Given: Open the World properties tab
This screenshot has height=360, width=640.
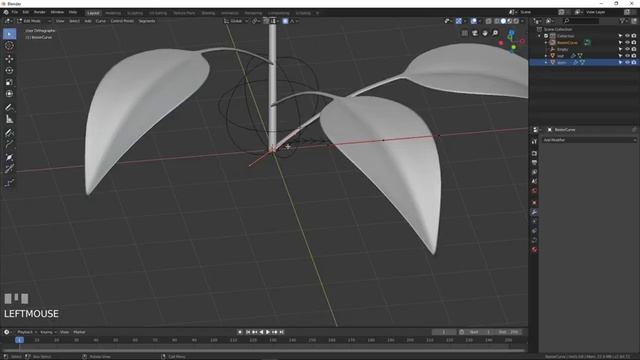Looking at the screenshot, I should pos(534,191).
